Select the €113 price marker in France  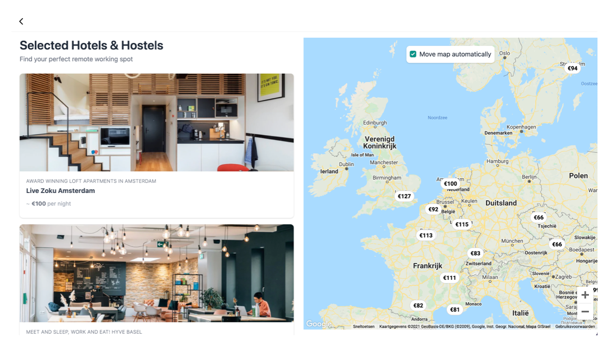(426, 235)
